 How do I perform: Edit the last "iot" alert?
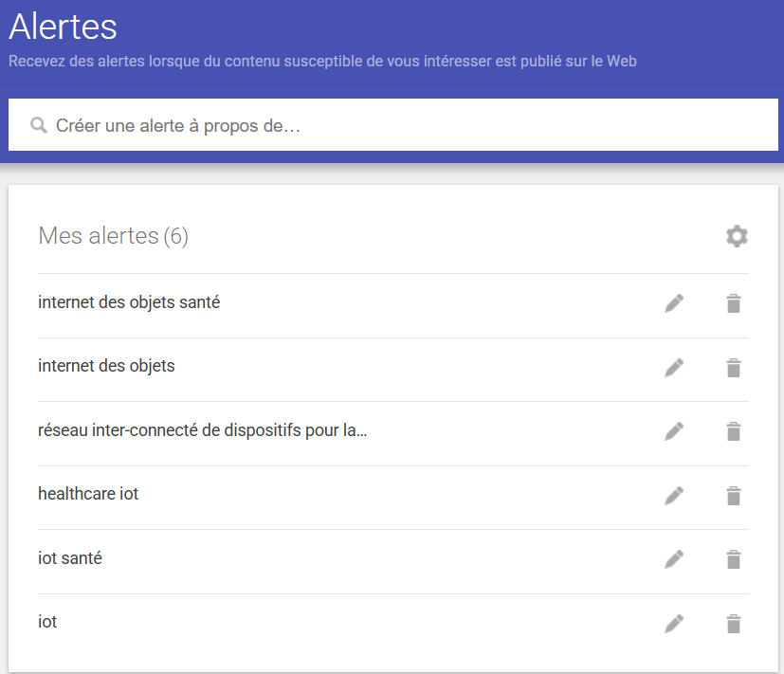[x=674, y=624]
